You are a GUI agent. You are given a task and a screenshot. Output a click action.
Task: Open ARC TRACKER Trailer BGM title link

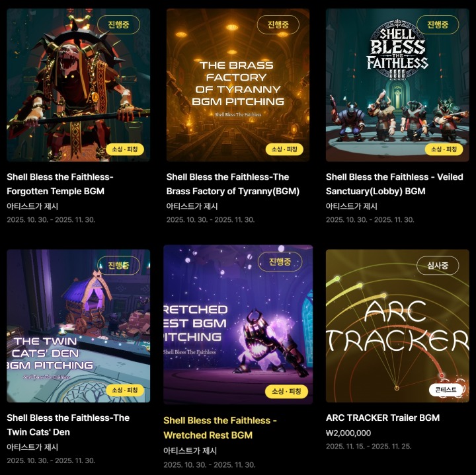pos(383,418)
